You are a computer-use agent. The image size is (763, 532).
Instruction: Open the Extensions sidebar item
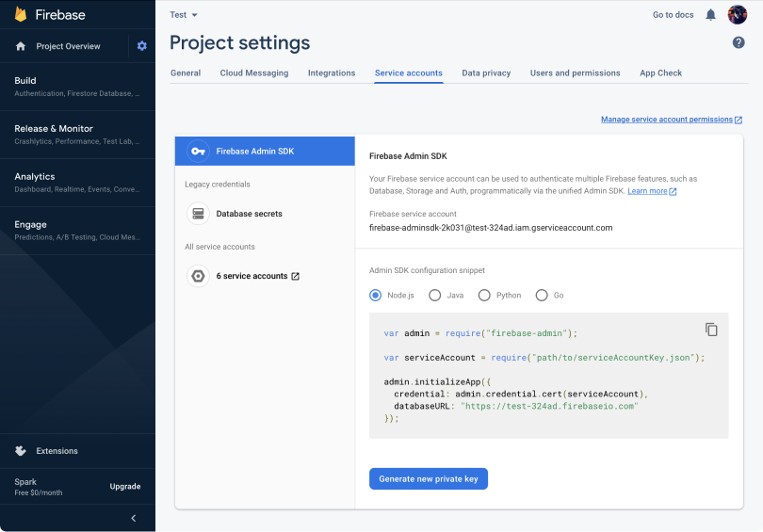77,451
